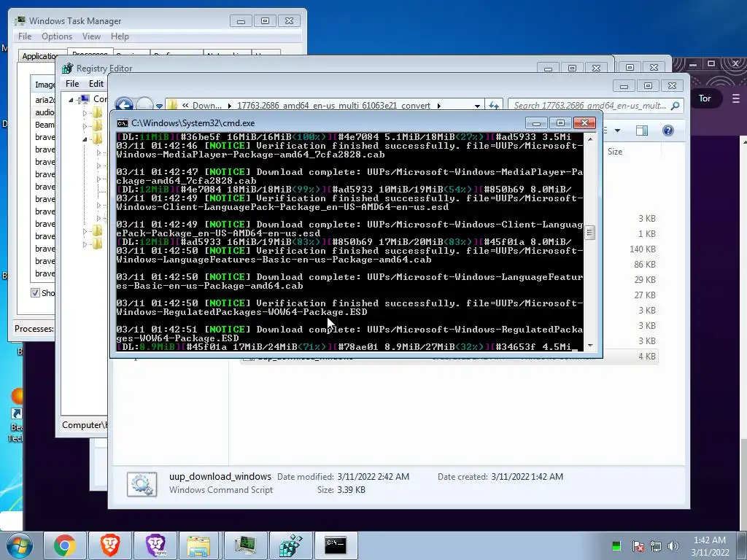Toggle Show processes from all users checkbox
The image size is (747, 560).
click(x=35, y=292)
